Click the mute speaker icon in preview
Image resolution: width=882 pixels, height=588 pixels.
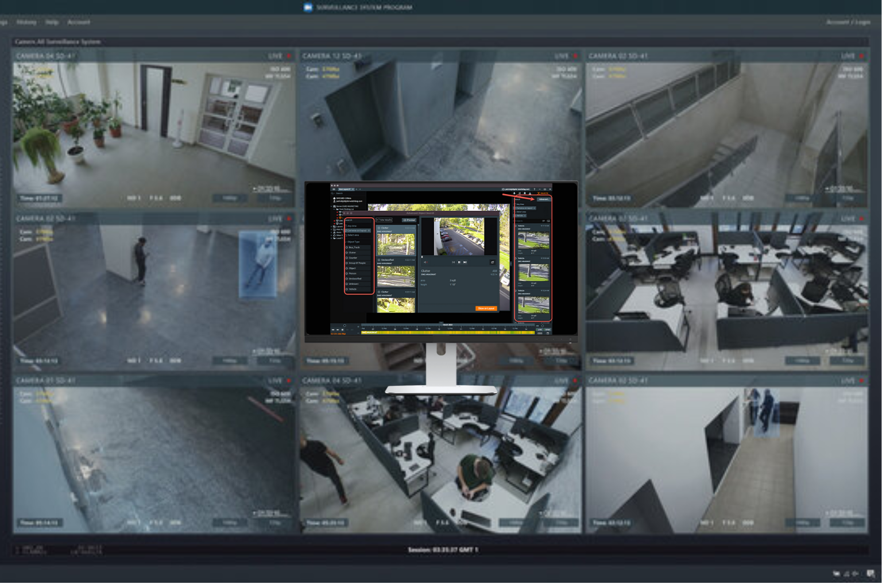click(425, 262)
